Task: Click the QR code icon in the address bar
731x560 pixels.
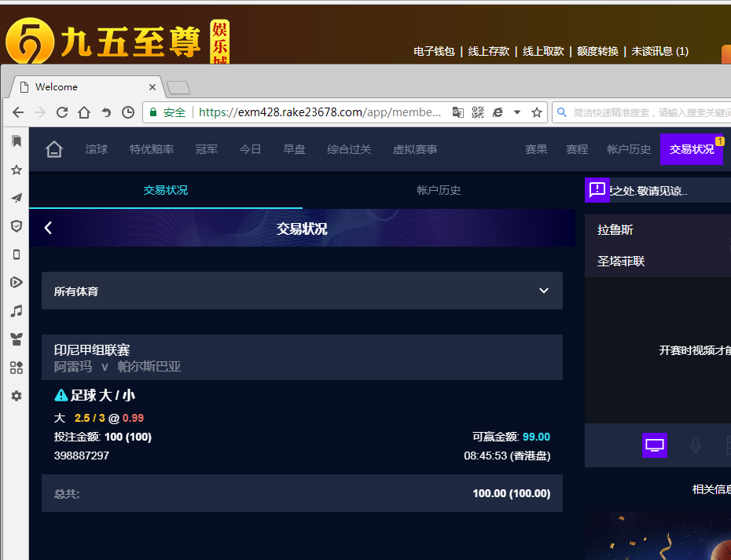Action: 478,112
